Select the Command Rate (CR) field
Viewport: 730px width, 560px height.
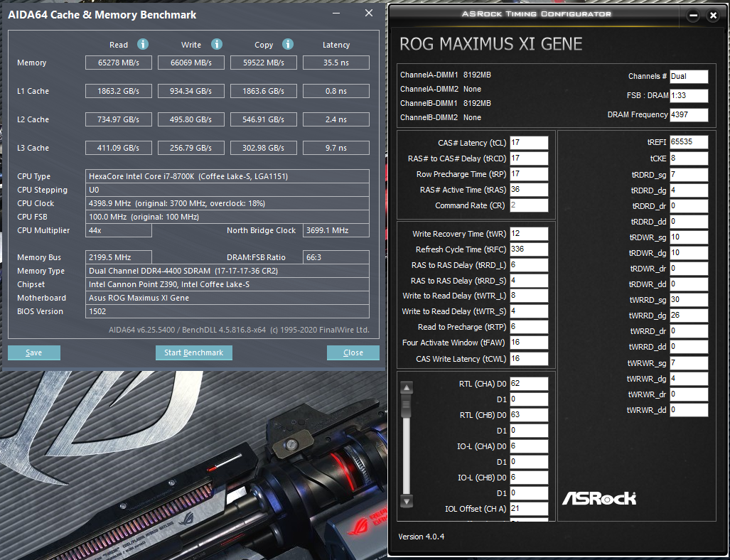pos(529,205)
